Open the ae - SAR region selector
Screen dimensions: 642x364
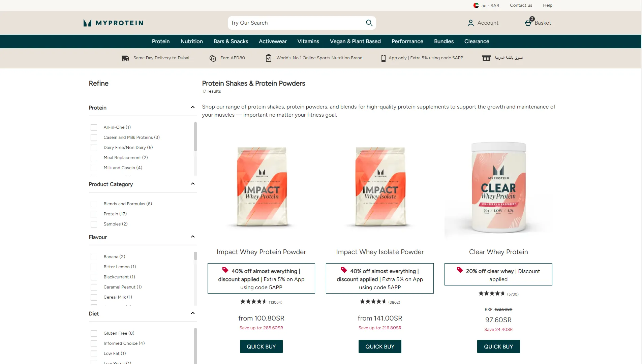(486, 5)
